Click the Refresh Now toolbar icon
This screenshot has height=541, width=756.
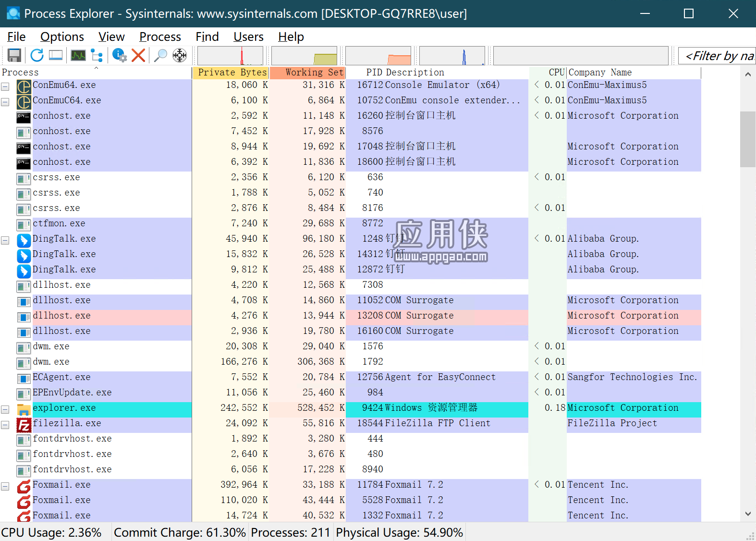coord(37,55)
